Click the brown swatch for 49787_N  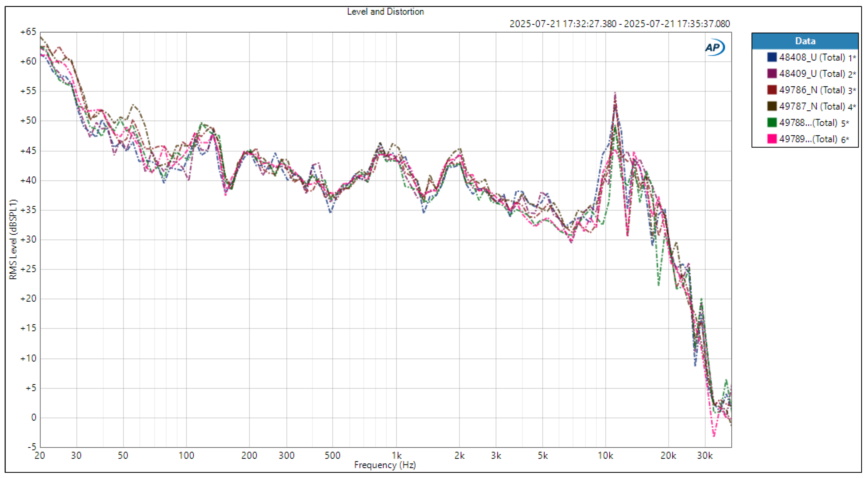click(772, 106)
